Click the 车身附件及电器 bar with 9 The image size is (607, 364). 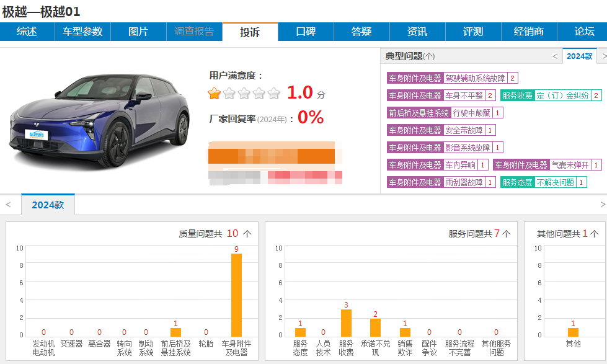[236, 295]
